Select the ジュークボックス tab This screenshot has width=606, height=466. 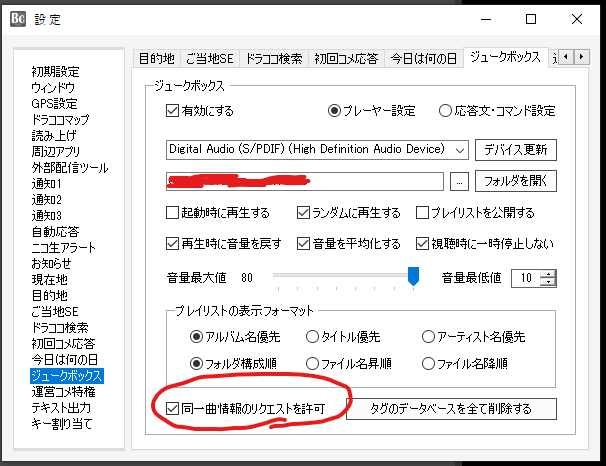pyautogui.click(x=506, y=57)
